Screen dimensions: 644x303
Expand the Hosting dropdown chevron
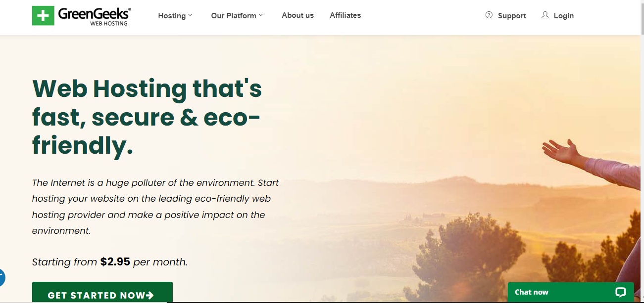[190, 15]
